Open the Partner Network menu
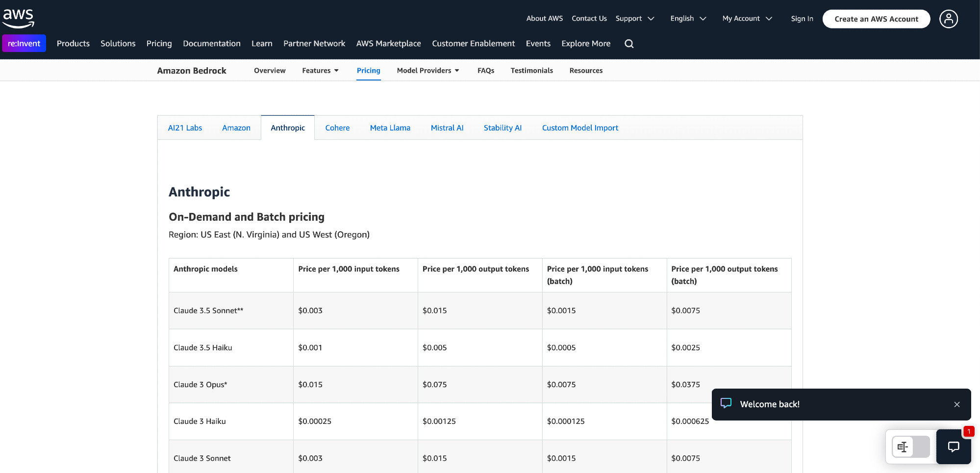Screen dimensions: 980x473 click(x=314, y=44)
